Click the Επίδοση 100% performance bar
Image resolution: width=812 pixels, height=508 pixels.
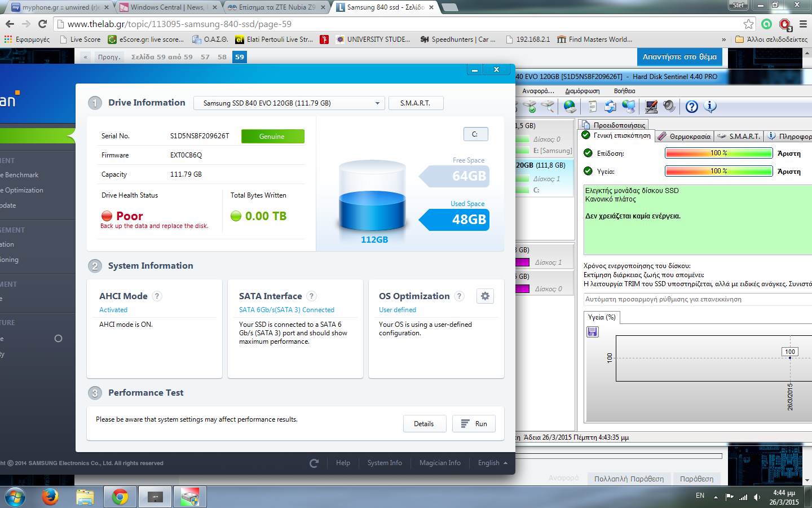[718, 153]
